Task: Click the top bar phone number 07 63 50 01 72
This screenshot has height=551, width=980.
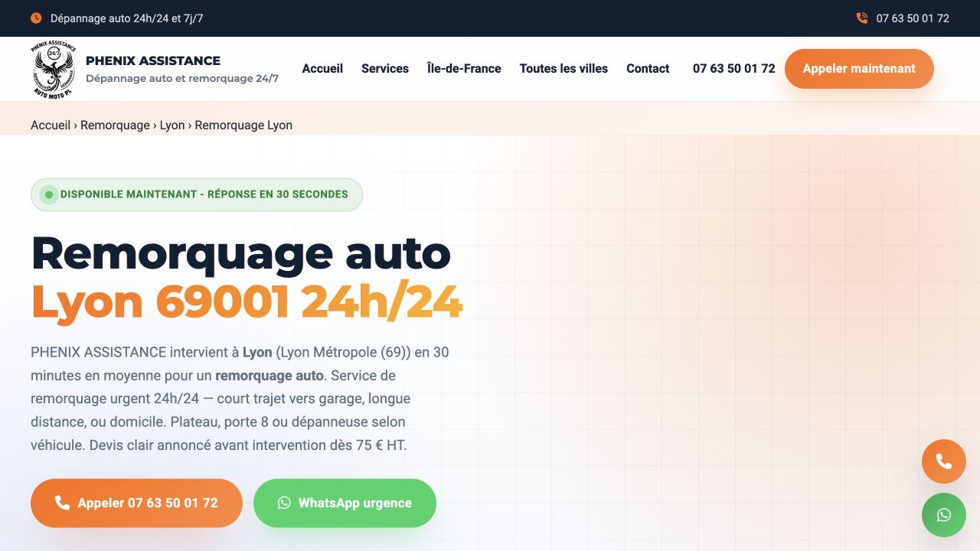Action: tap(913, 18)
